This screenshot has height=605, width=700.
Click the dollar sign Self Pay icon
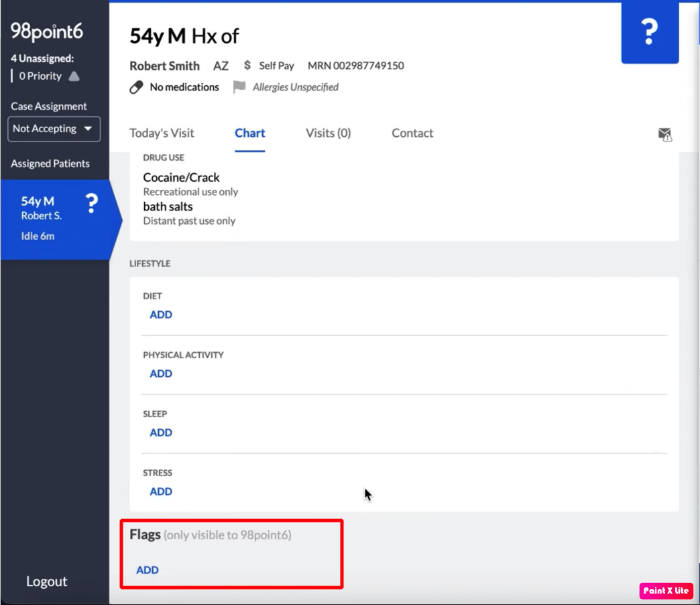click(x=247, y=66)
